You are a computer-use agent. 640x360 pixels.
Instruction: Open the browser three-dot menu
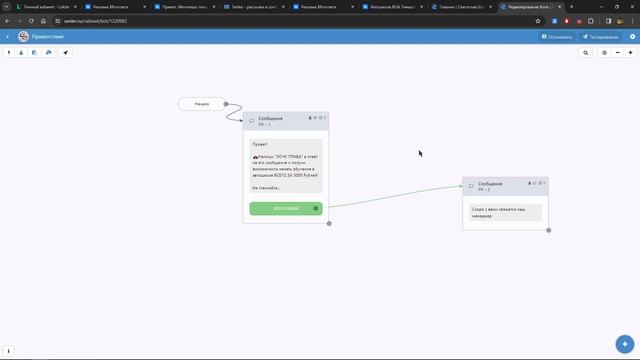pyautogui.click(x=633, y=21)
